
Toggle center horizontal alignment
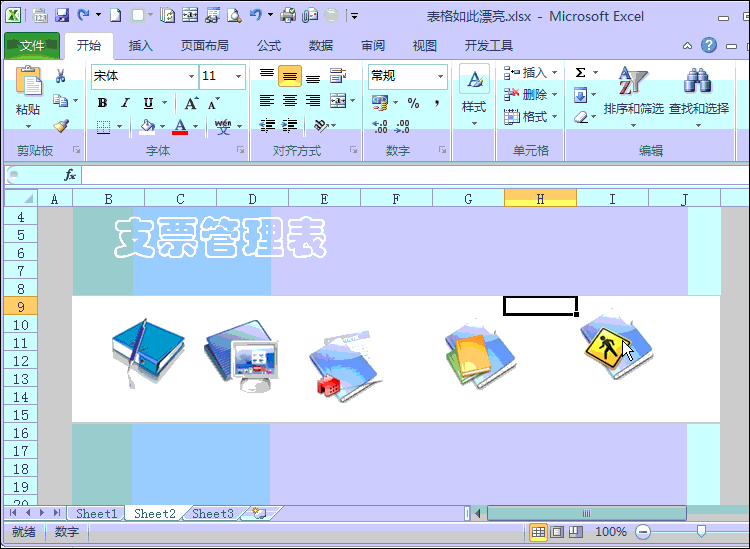[290, 100]
